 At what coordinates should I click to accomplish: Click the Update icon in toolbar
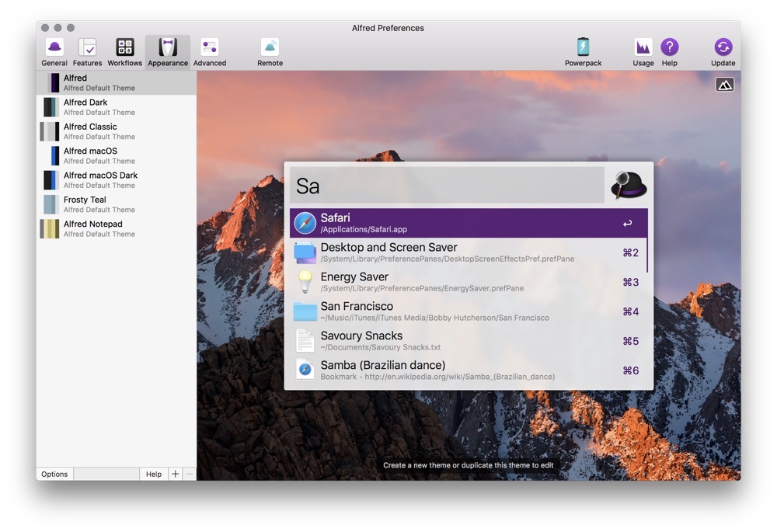(723, 51)
